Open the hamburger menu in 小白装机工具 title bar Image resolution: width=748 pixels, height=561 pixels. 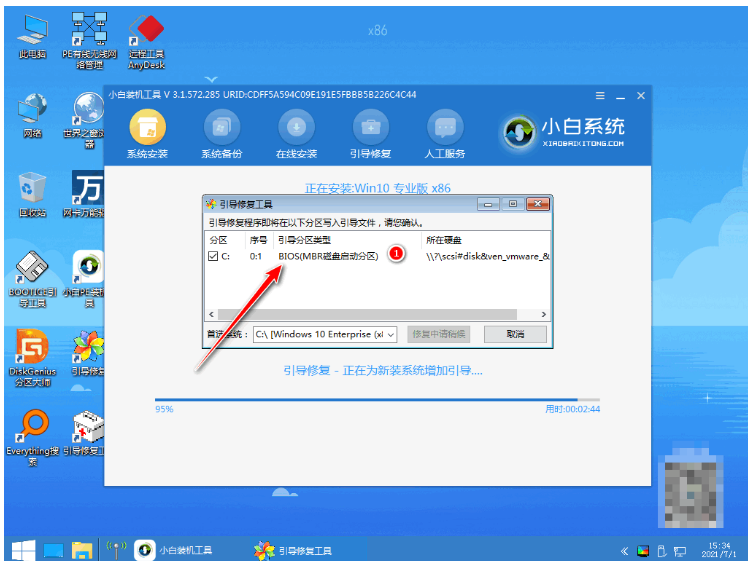coord(600,96)
